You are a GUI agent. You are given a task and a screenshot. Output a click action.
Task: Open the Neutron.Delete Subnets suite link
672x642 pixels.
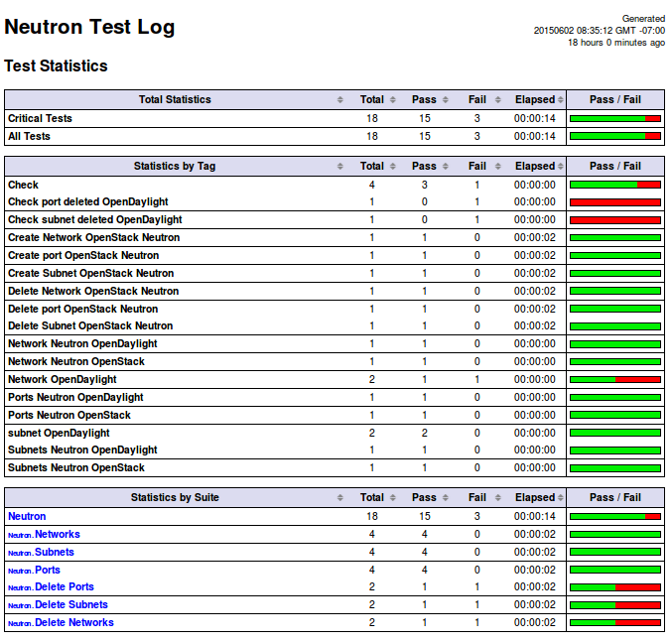point(70,605)
